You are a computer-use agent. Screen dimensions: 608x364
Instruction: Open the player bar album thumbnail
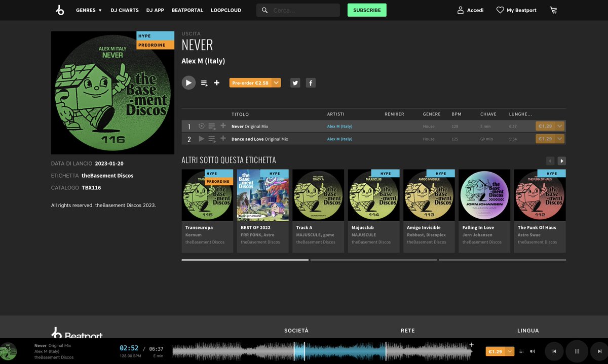click(x=8, y=351)
